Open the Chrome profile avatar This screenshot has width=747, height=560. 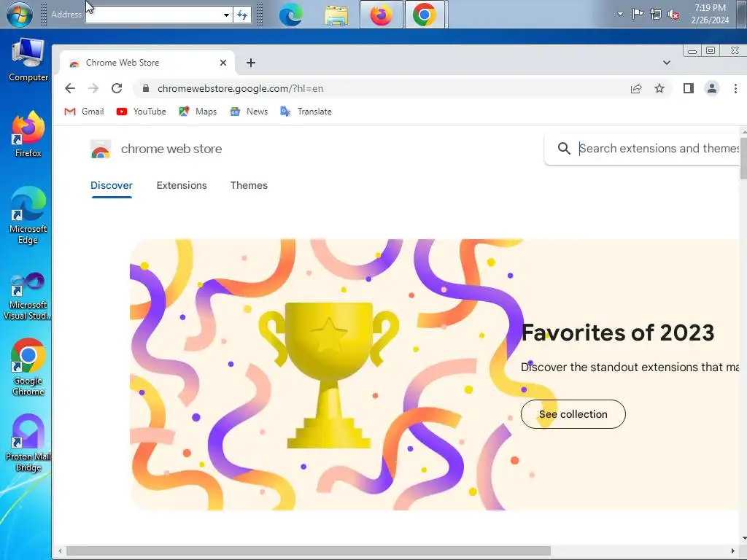click(x=712, y=88)
